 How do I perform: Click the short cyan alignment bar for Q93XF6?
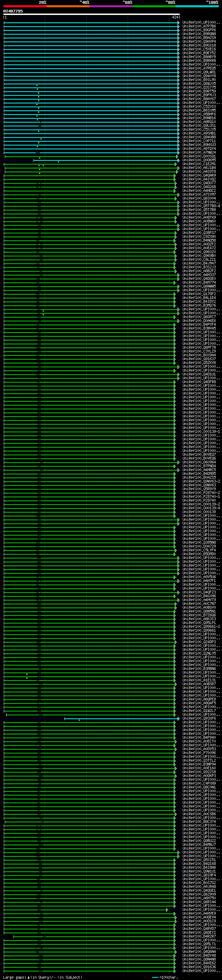122,719
